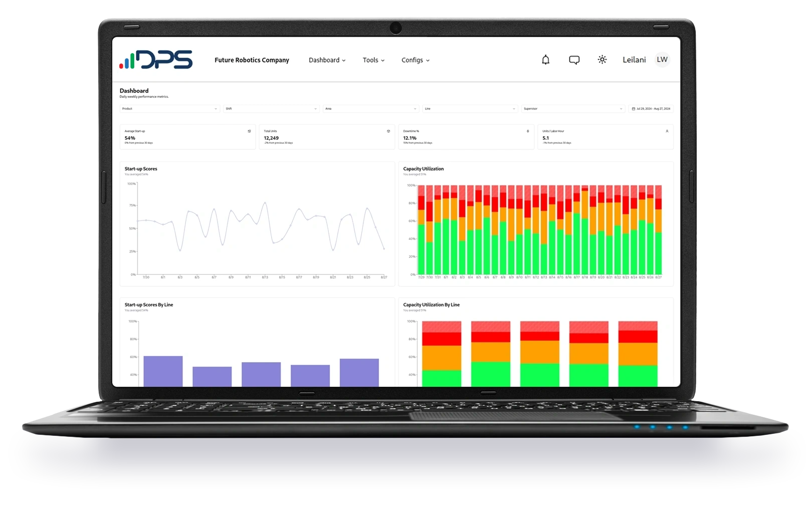Click Future Robotics Company name
Viewport: 812px width, 516px height.
tap(252, 60)
